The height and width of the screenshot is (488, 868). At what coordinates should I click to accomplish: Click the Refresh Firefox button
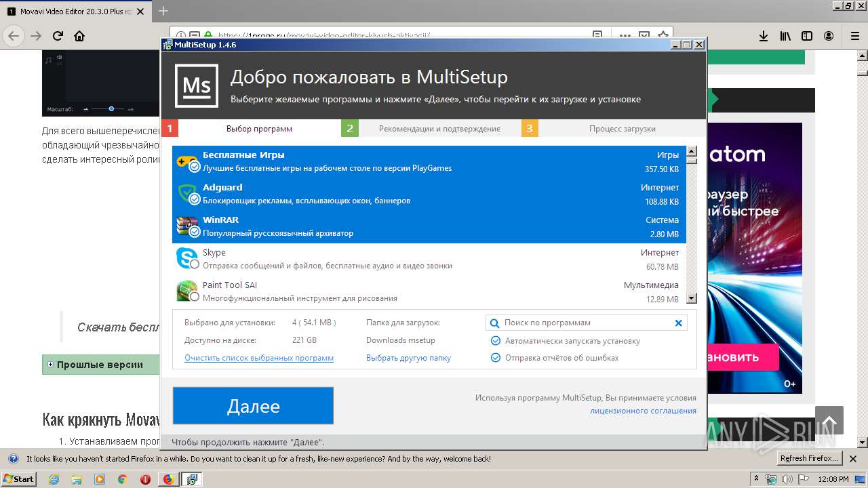click(x=810, y=458)
